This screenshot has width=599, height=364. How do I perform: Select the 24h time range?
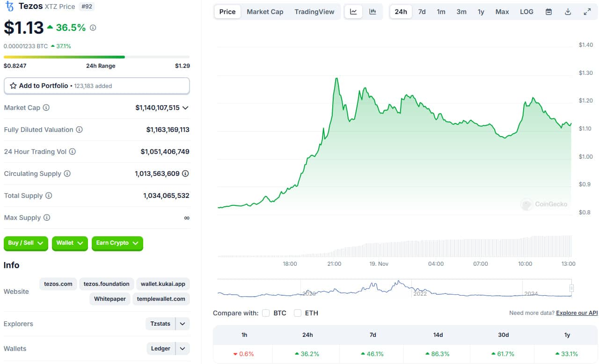coord(401,12)
